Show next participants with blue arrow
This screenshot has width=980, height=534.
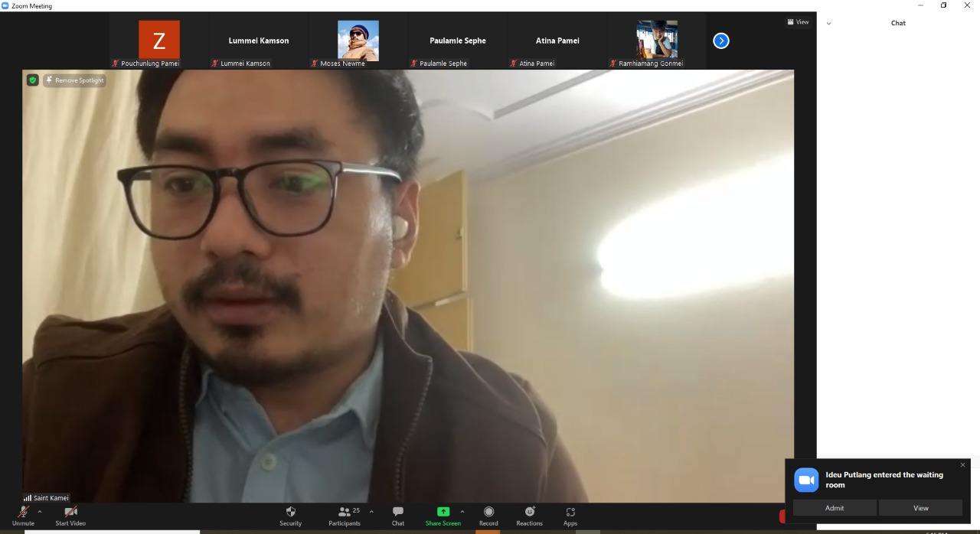click(x=720, y=41)
